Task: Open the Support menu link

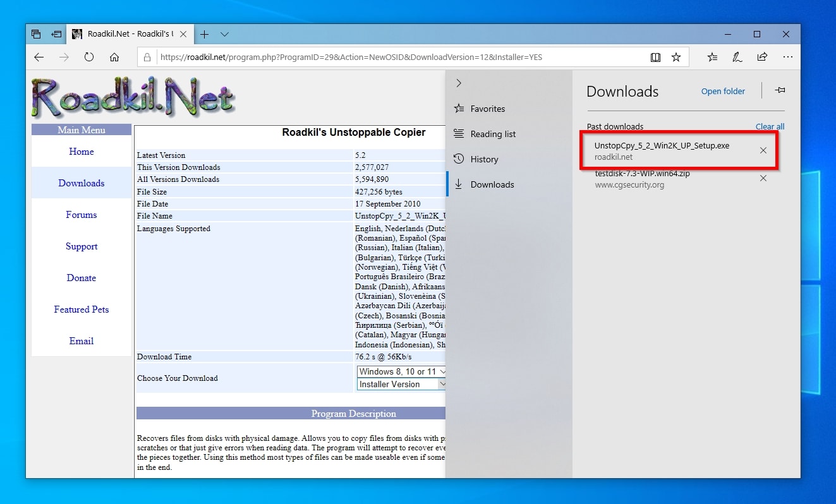Action: tap(82, 246)
